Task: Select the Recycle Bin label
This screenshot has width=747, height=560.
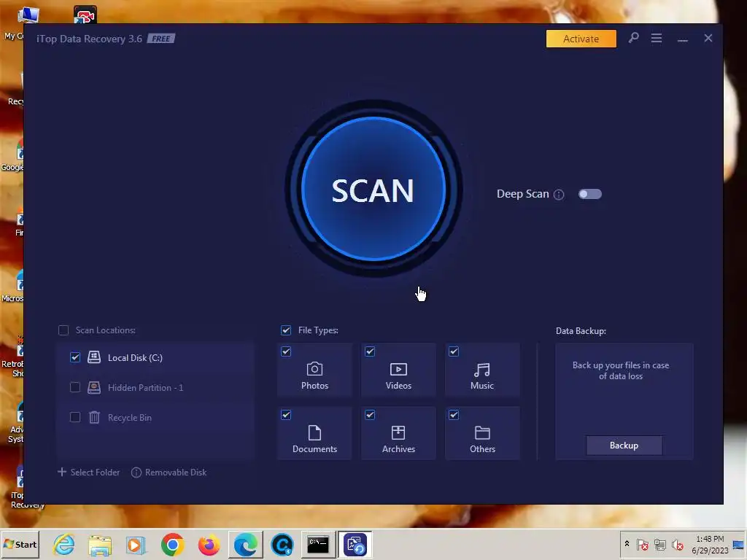Action: click(x=130, y=418)
